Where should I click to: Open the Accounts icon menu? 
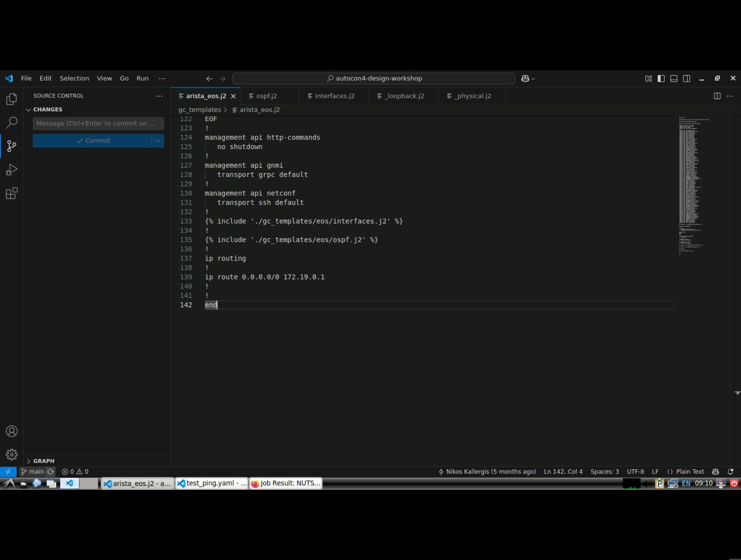point(11,431)
